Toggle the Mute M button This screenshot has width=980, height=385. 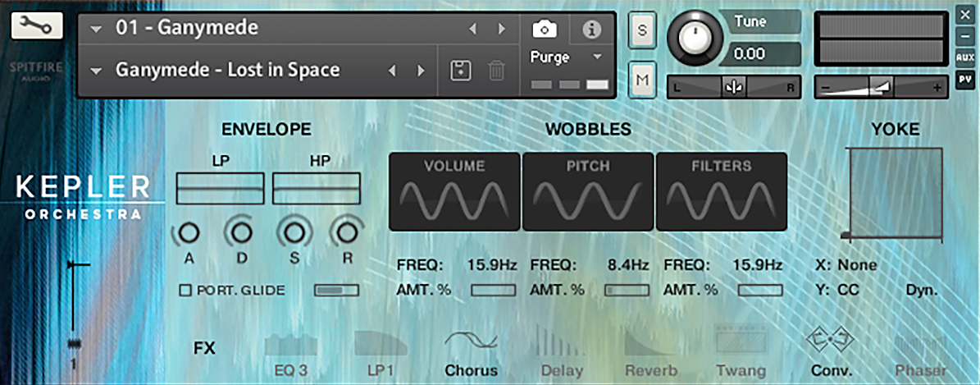click(642, 80)
